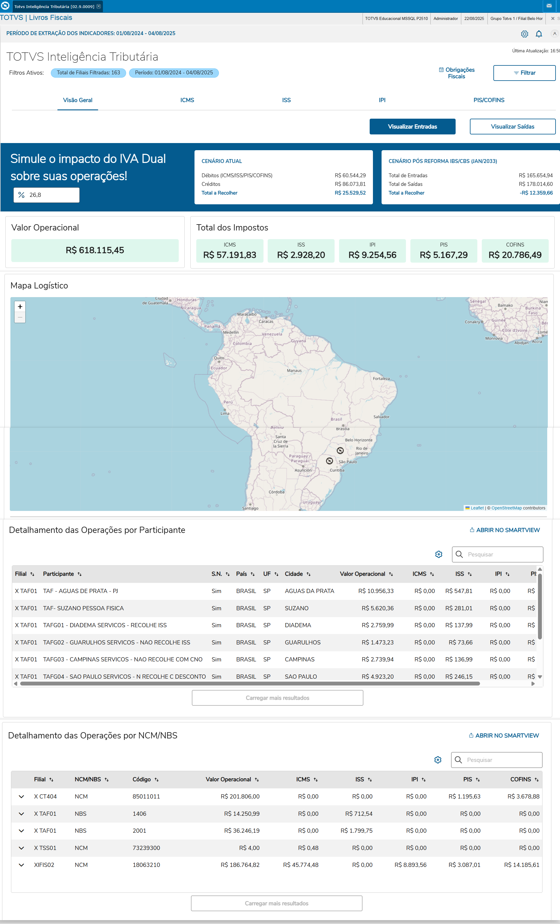The height and width of the screenshot is (924, 560).
Task: Zoom out on the logistics map
Action: point(20,317)
